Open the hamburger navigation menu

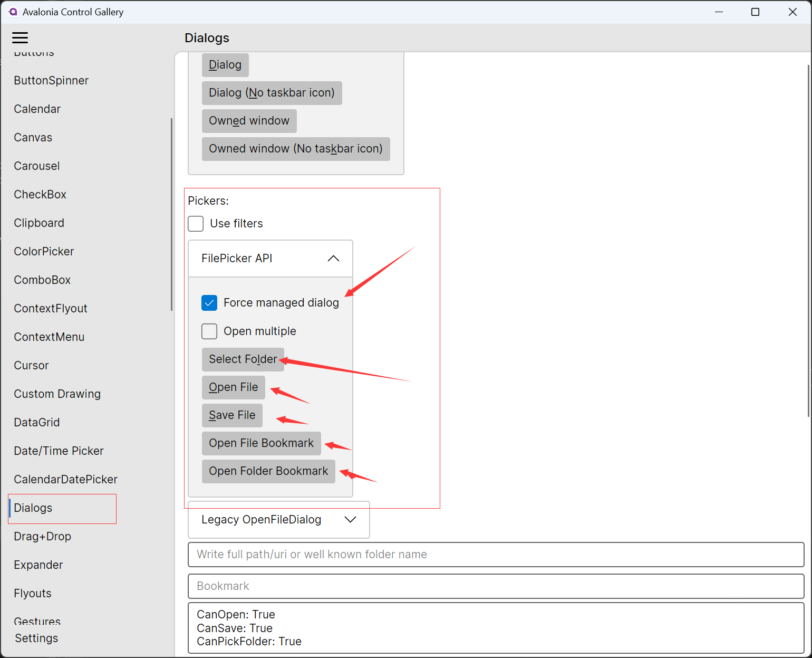pos(20,37)
